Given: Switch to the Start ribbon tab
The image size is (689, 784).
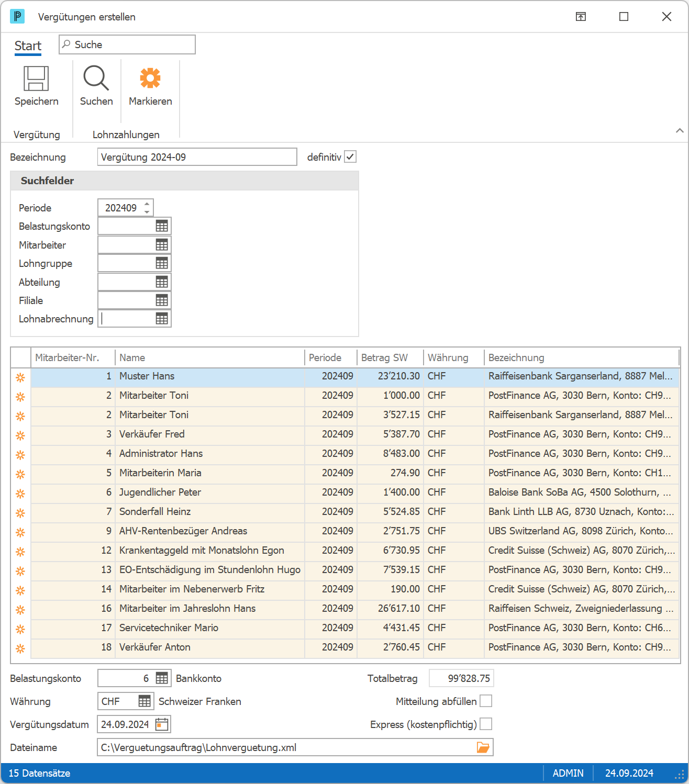Looking at the screenshot, I should 28,46.
